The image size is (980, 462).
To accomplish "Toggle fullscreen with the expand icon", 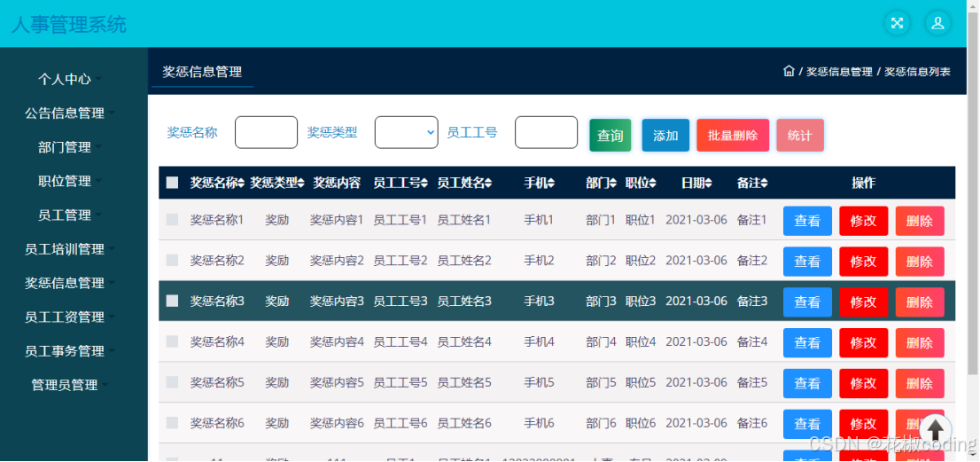I will pyautogui.click(x=897, y=24).
